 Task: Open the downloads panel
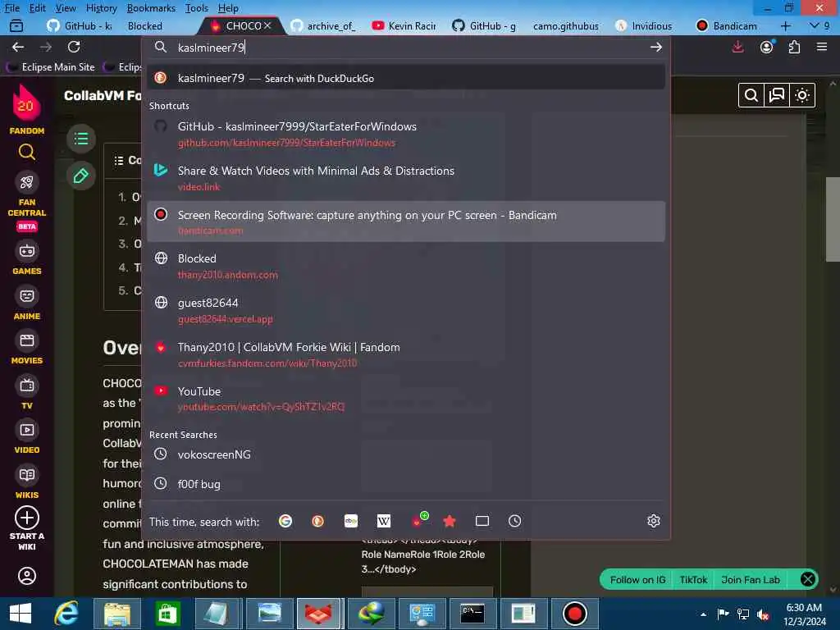(x=737, y=47)
